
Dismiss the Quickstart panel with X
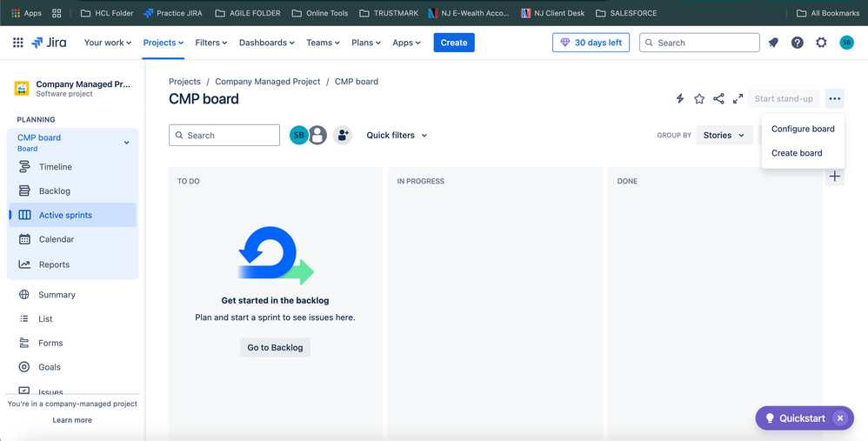(840, 418)
